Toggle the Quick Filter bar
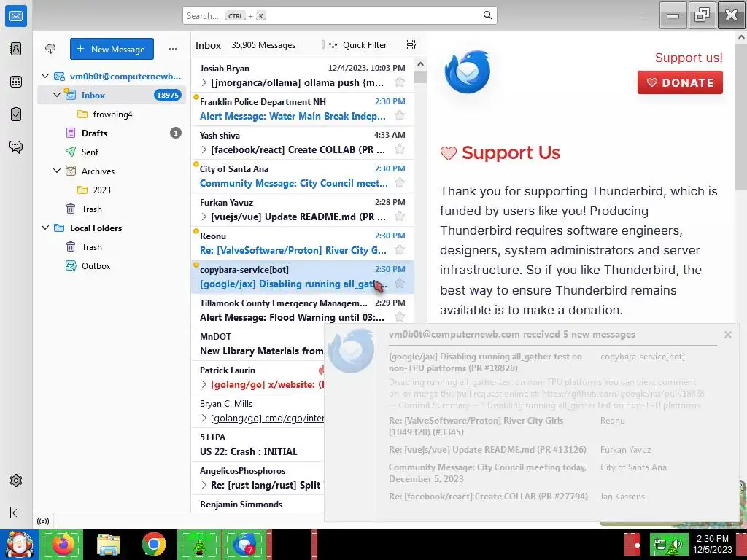The height and width of the screenshot is (560, 747). point(358,44)
